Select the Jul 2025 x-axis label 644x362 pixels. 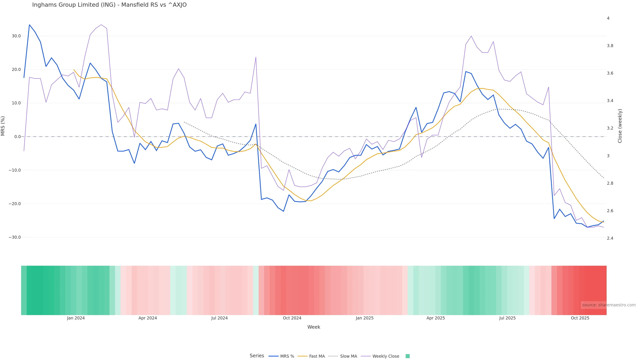click(x=507, y=318)
